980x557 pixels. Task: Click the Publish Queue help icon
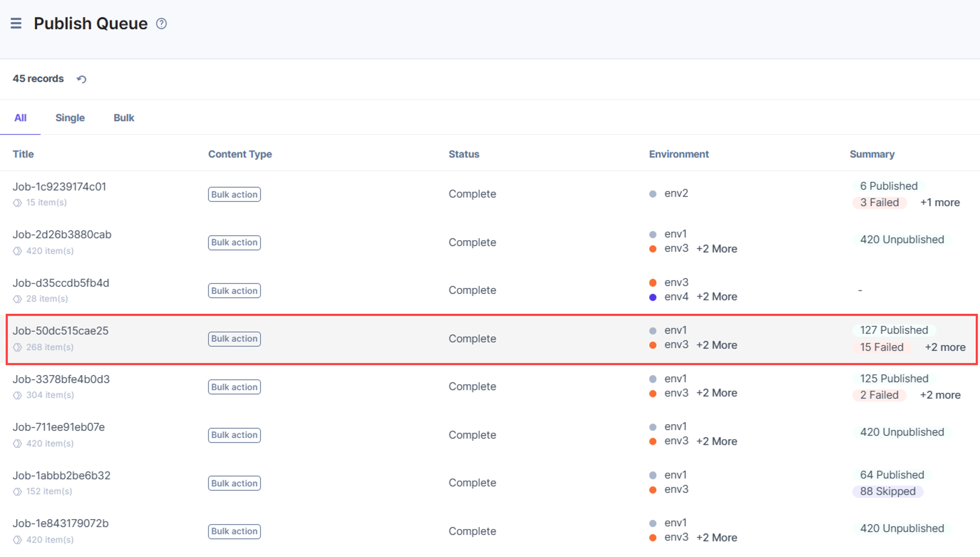tap(161, 24)
